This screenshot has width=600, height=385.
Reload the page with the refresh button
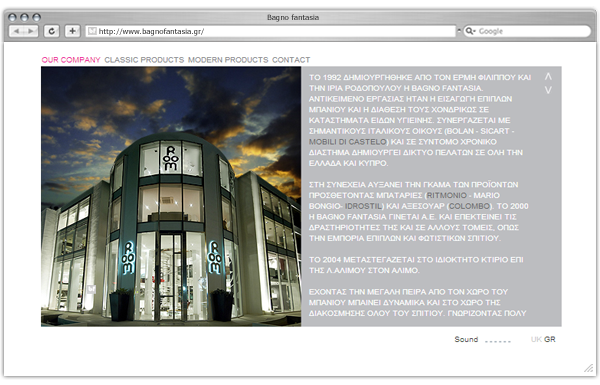(52, 31)
